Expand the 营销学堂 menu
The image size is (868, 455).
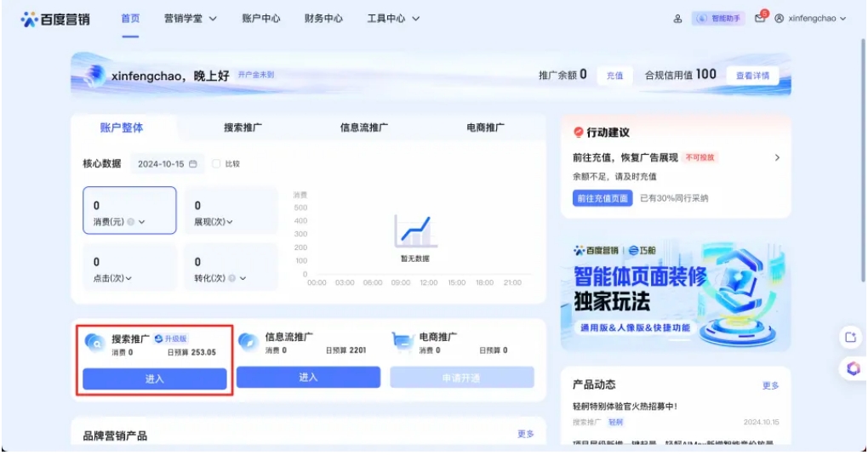pos(190,18)
